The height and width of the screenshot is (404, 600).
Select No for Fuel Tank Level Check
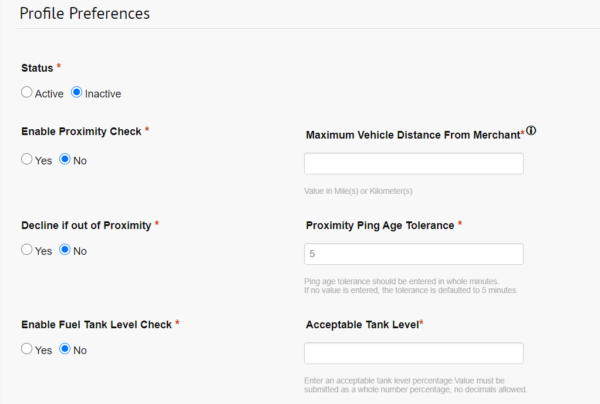(x=65, y=350)
